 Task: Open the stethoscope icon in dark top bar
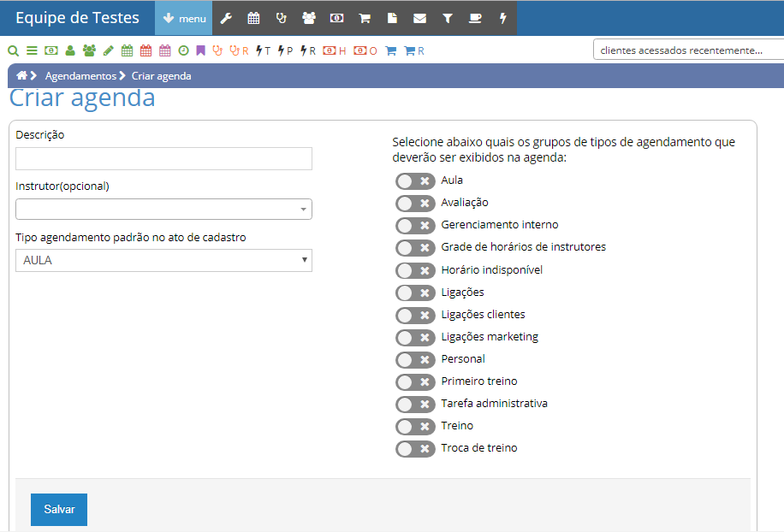(x=281, y=18)
